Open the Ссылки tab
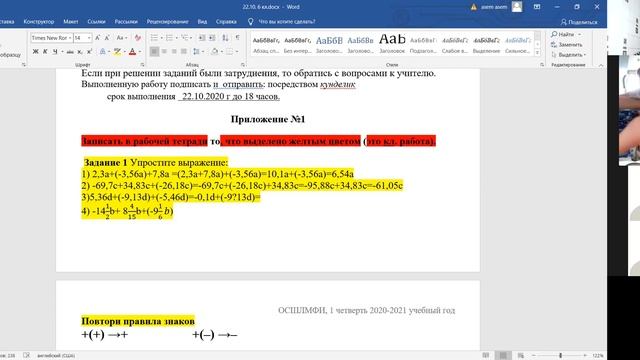The height and width of the screenshot is (360, 640). (96, 22)
